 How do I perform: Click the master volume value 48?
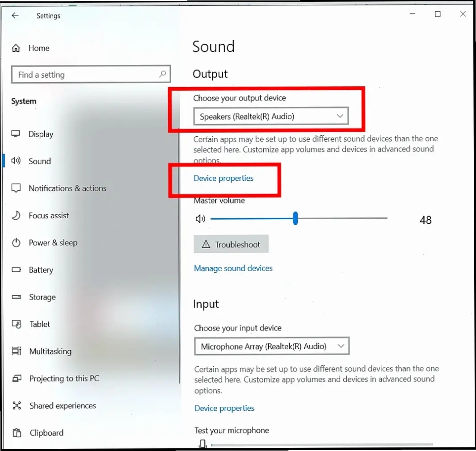[425, 220]
